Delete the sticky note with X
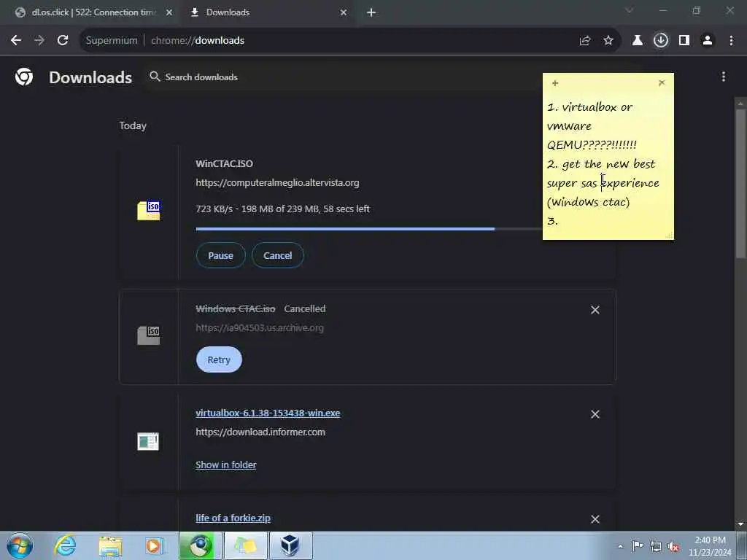 click(662, 83)
